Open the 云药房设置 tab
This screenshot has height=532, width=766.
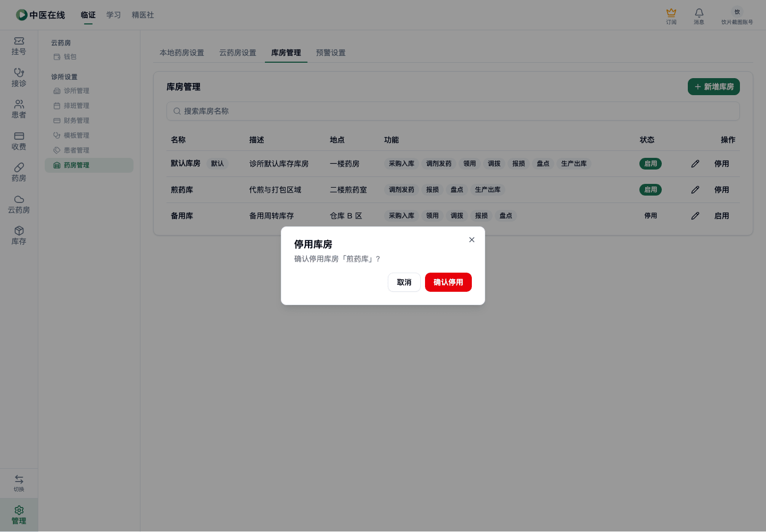(238, 53)
